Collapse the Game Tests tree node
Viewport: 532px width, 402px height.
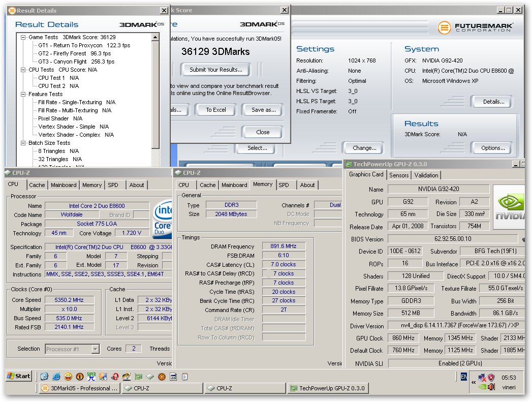pos(23,37)
